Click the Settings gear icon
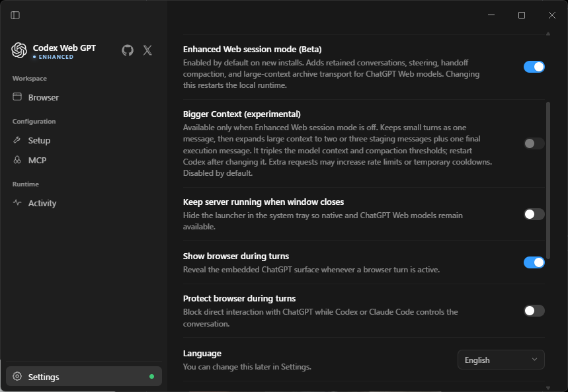 pos(17,376)
